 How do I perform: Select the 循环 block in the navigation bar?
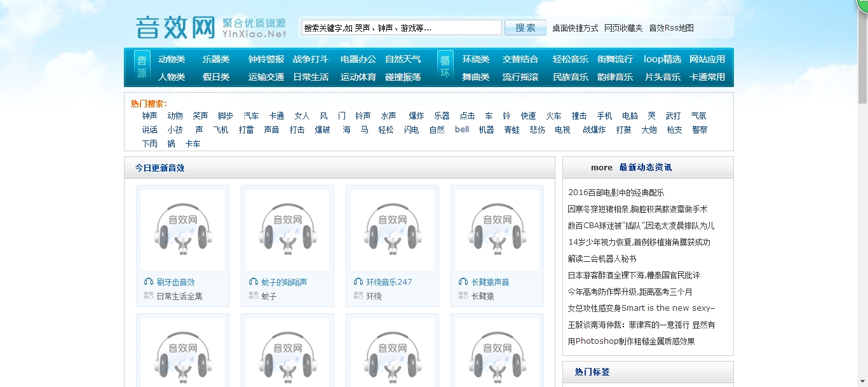pos(445,67)
